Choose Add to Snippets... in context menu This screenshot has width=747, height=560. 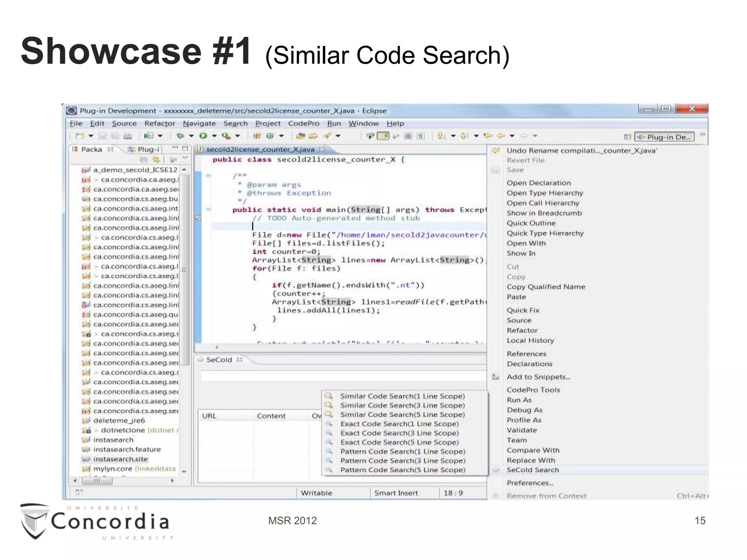point(598,377)
